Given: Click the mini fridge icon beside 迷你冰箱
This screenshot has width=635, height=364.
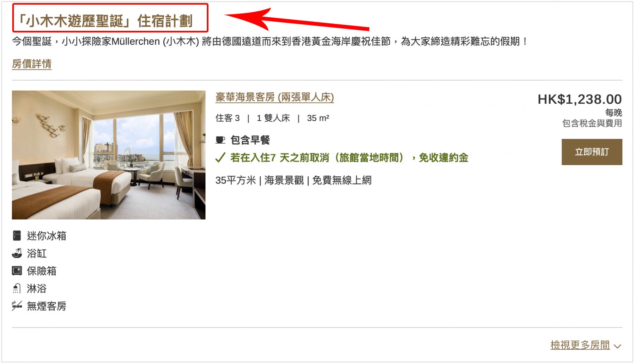Looking at the screenshot, I should pos(17,236).
